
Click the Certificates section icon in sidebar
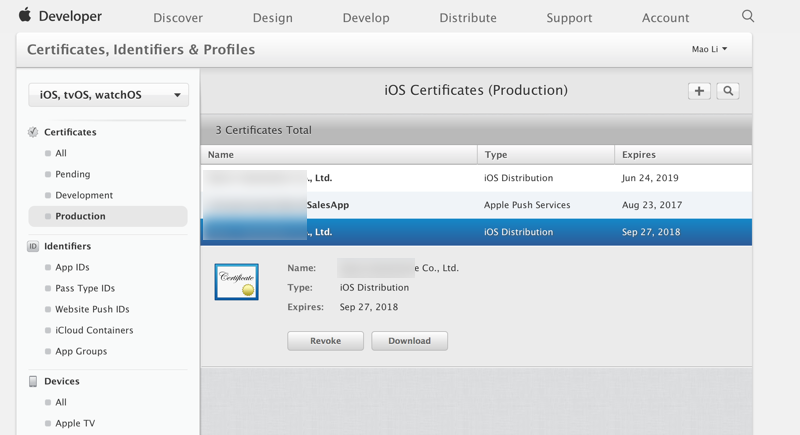(x=33, y=132)
